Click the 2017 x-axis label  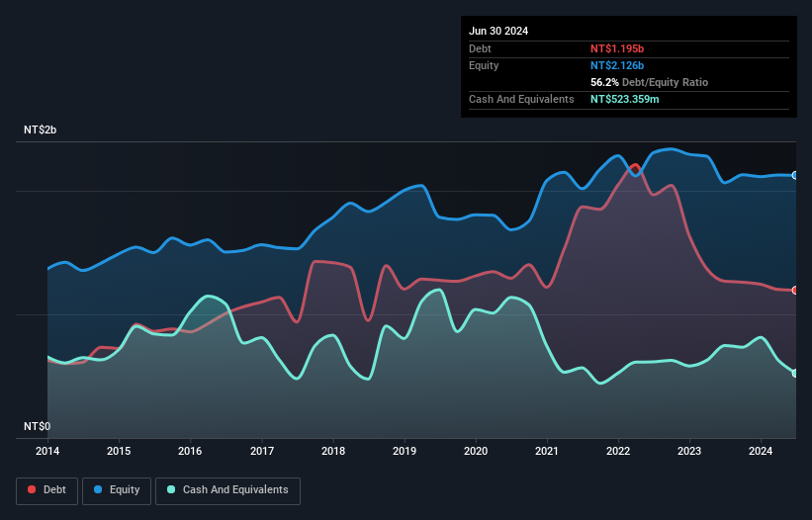coord(262,451)
